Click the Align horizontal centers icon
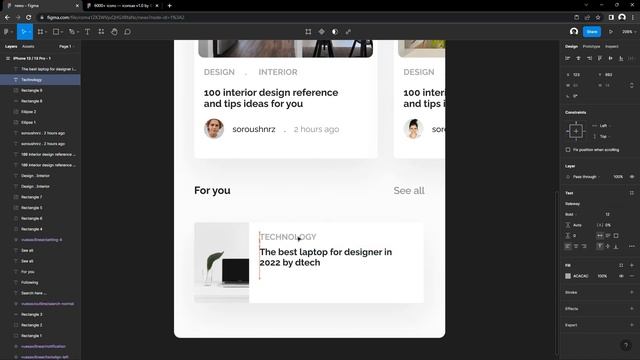Screen dimensions: 640x360 coord(578,58)
